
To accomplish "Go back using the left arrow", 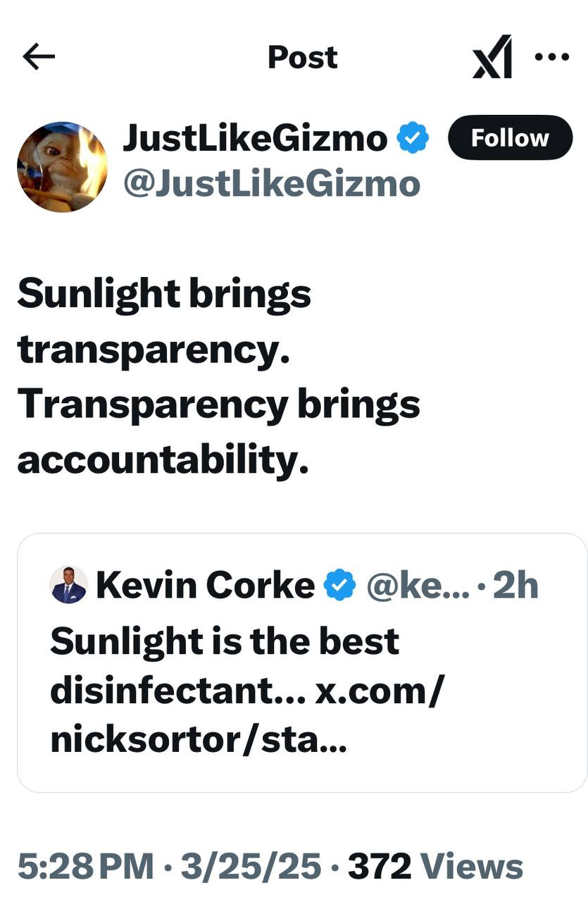I will point(39,58).
